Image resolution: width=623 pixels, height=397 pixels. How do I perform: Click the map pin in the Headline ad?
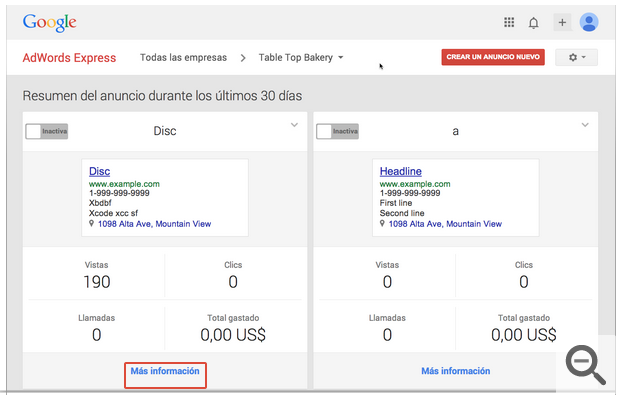coord(382,224)
